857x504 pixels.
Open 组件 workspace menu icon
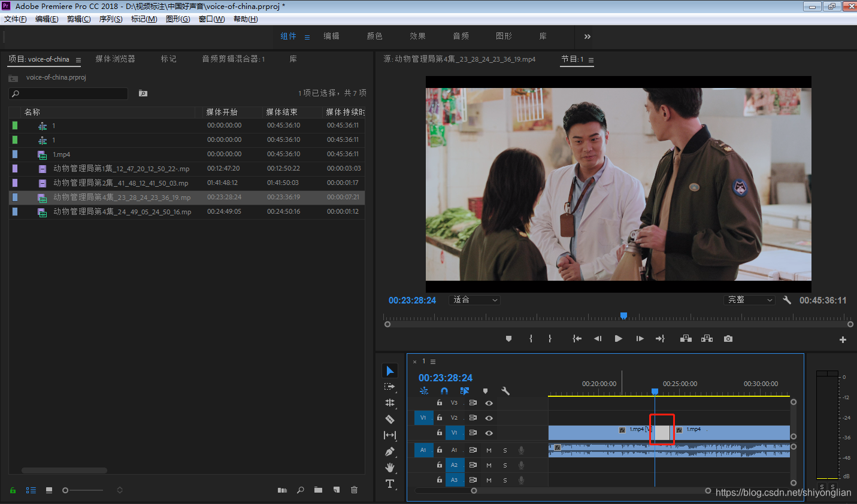307,37
